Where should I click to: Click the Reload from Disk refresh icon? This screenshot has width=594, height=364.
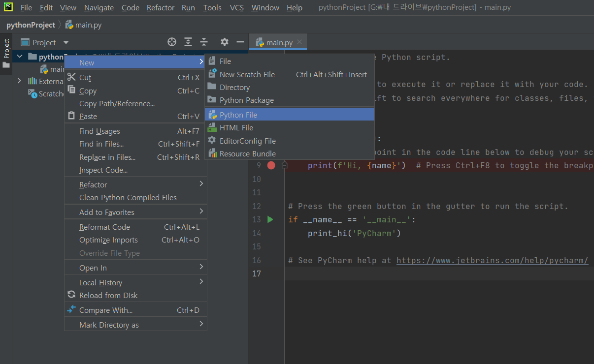(x=71, y=295)
